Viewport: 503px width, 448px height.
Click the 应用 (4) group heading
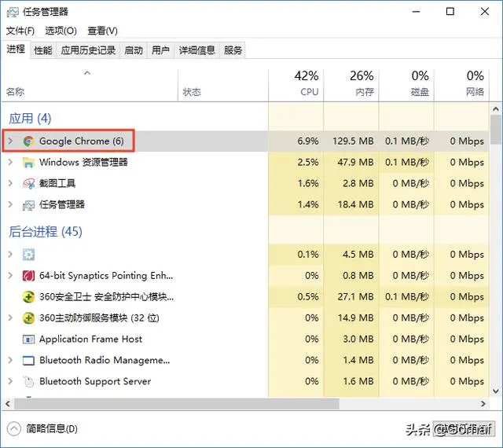tap(30, 119)
